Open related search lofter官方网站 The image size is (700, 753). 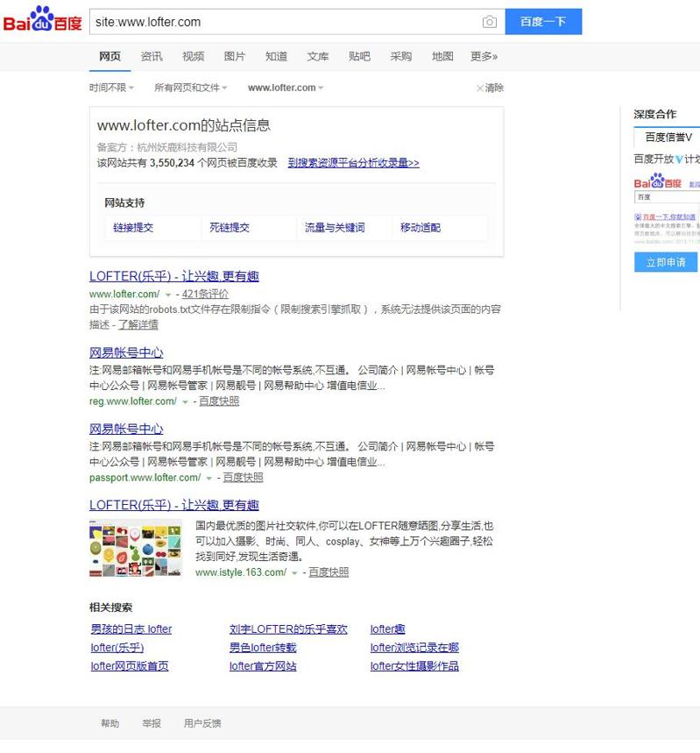(263, 666)
